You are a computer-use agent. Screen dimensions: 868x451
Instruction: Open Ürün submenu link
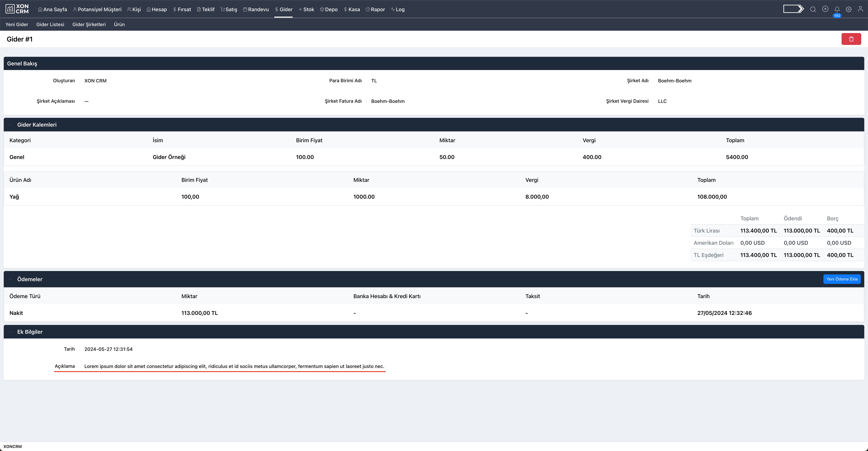(119, 24)
